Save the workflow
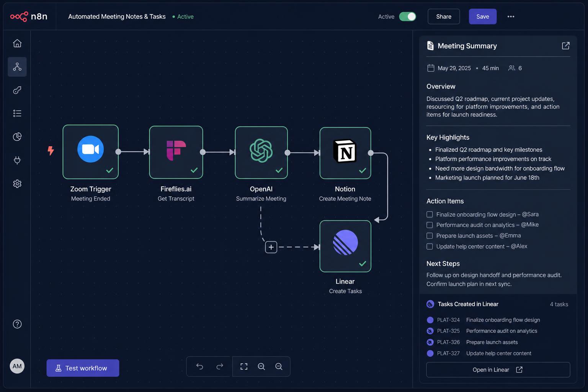 pyautogui.click(x=483, y=16)
